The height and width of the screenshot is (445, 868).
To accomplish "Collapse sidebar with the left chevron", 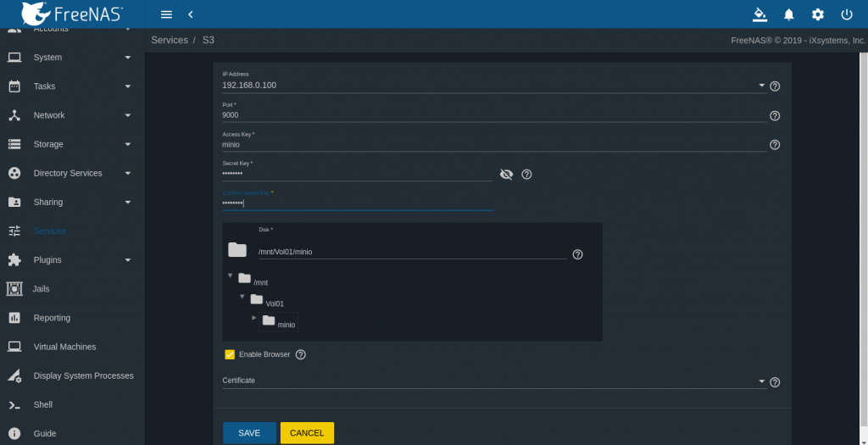I will click(191, 14).
